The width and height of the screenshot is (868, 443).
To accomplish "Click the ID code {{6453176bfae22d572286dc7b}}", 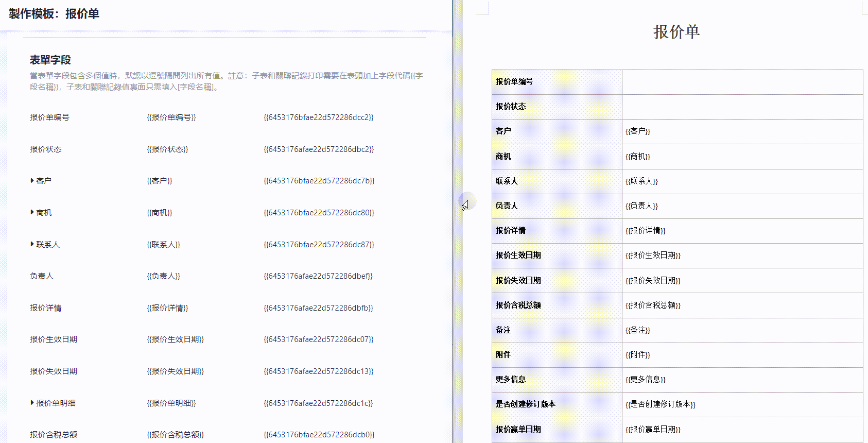I will (319, 181).
